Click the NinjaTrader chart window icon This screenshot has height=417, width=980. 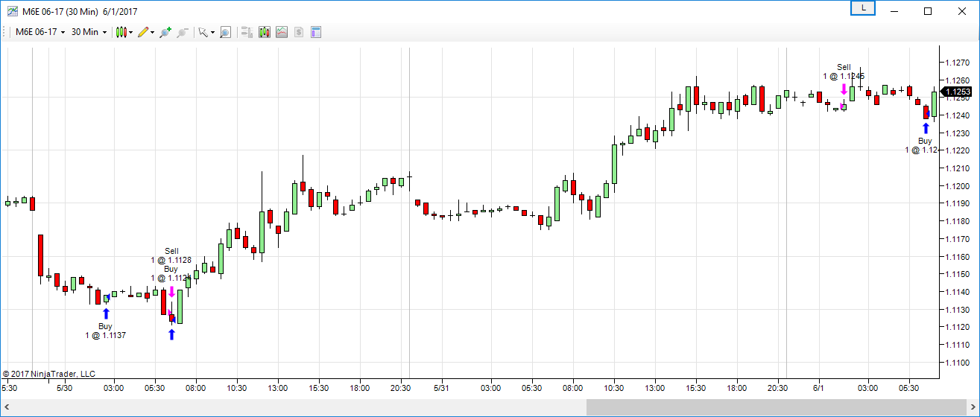(x=13, y=11)
